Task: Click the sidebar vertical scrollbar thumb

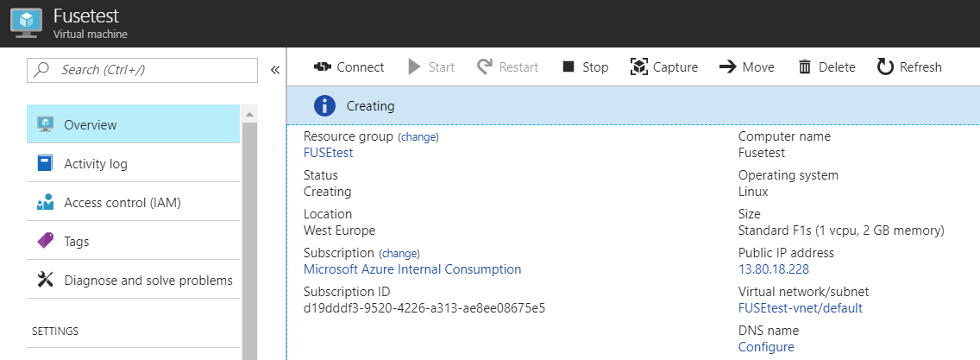Action: (x=249, y=241)
